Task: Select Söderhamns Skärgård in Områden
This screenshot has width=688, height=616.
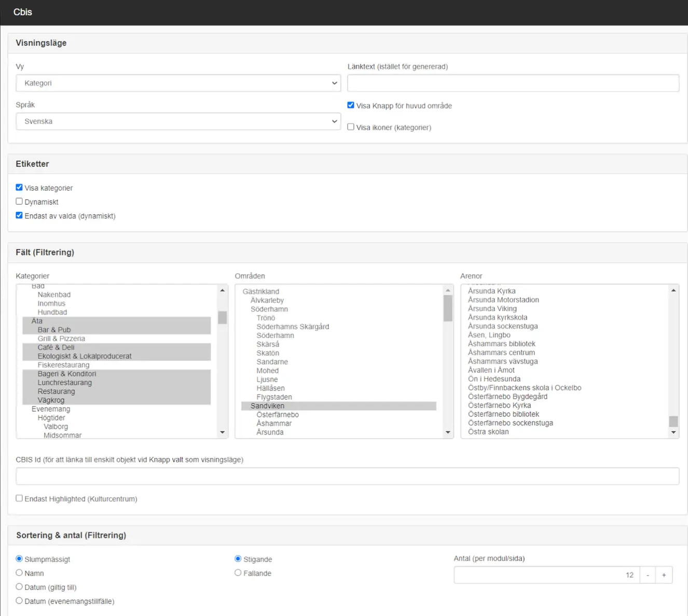Action: coord(293,327)
